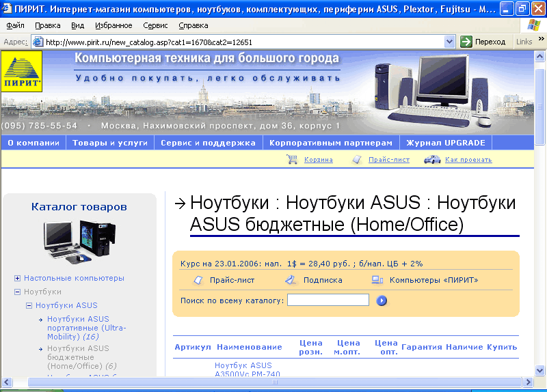Click the horizontal scrollbar left arrow
547x392 pixels.
tap(7, 382)
